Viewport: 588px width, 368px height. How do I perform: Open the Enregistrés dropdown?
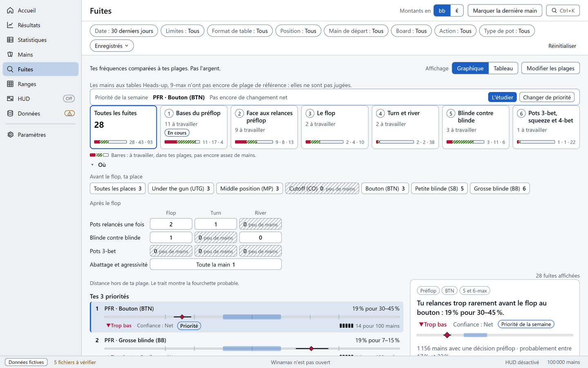(x=111, y=46)
